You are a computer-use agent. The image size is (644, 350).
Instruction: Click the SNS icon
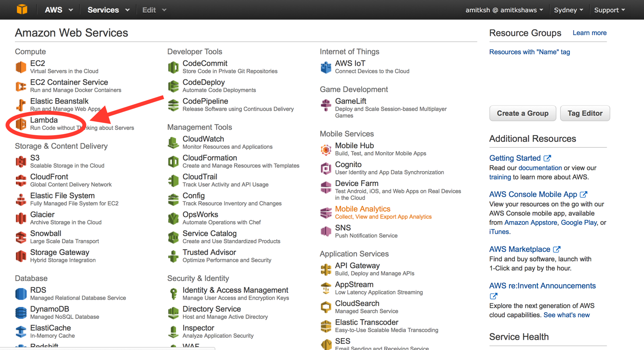pos(326,232)
